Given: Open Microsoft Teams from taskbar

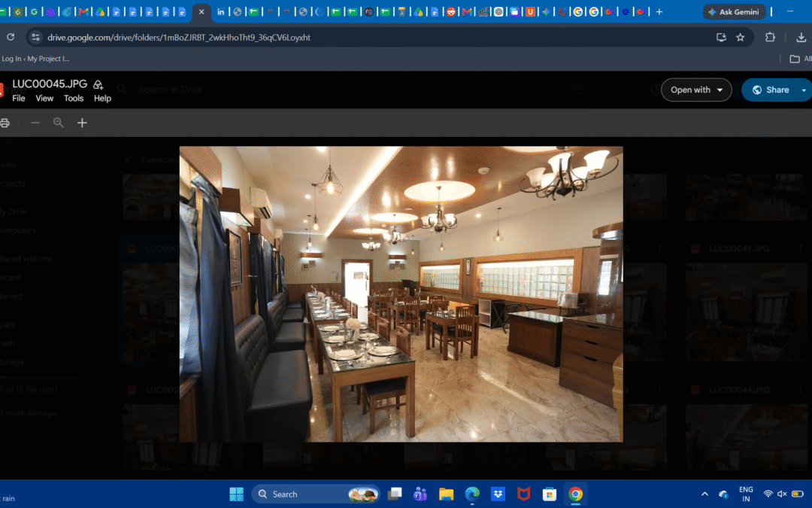Looking at the screenshot, I should pos(420,494).
